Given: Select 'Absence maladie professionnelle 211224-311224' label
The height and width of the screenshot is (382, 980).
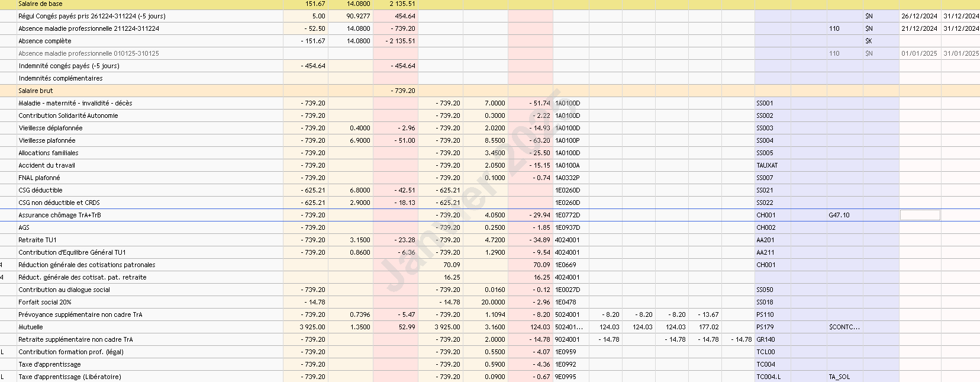Looking at the screenshot, I should click(89, 28).
